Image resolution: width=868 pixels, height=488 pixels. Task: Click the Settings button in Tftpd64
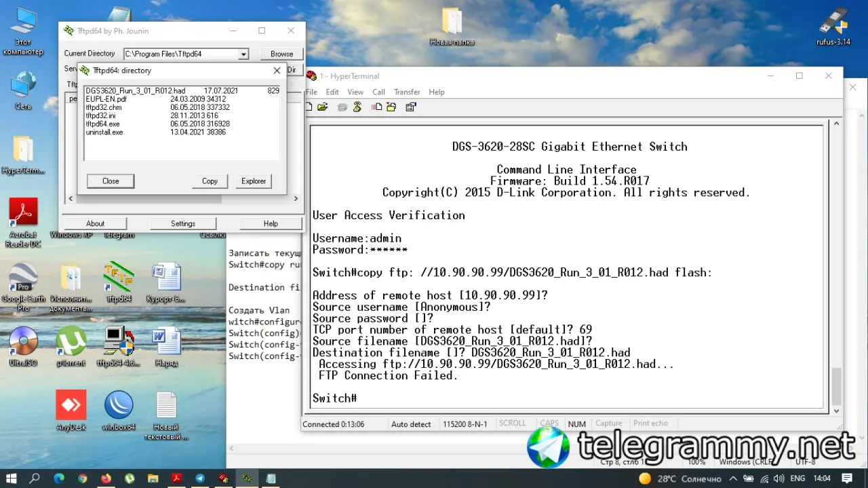point(183,223)
